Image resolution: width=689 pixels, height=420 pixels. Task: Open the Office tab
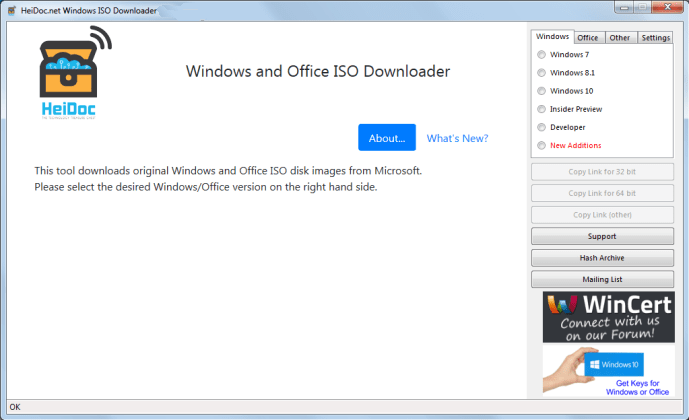pos(590,38)
